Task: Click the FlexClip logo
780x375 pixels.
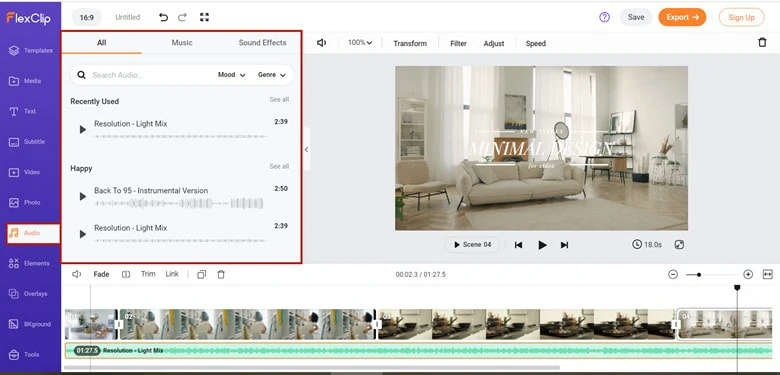Action: click(28, 18)
